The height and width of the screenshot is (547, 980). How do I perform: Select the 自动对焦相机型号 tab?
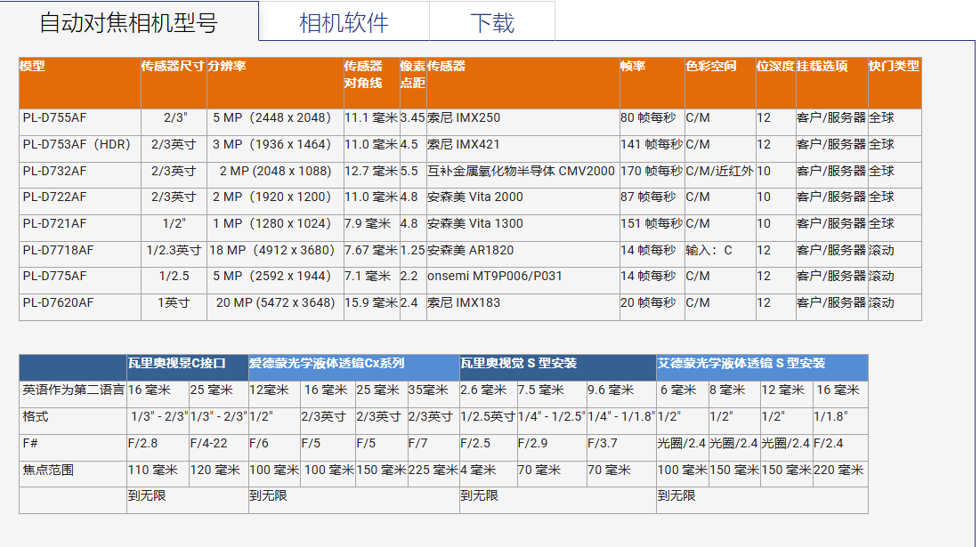129,23
